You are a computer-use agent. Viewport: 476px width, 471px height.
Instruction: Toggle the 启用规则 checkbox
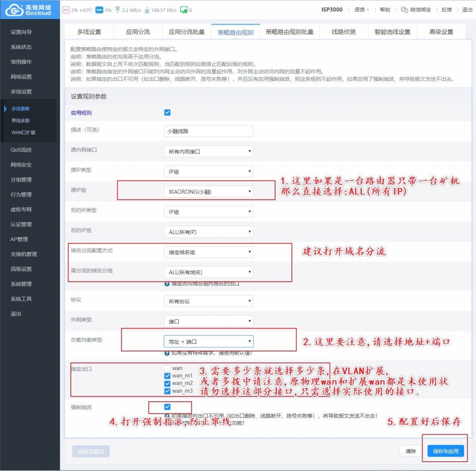[167, 112]
